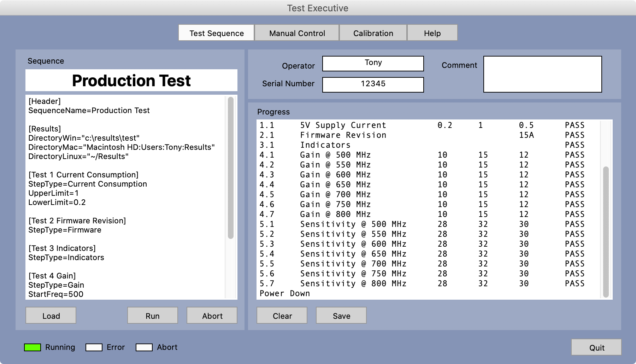Image resolution: width=636 pixels, height=364 pixels.
Task: Click the Serial Number input field
Action: click(x=373, y=85)
